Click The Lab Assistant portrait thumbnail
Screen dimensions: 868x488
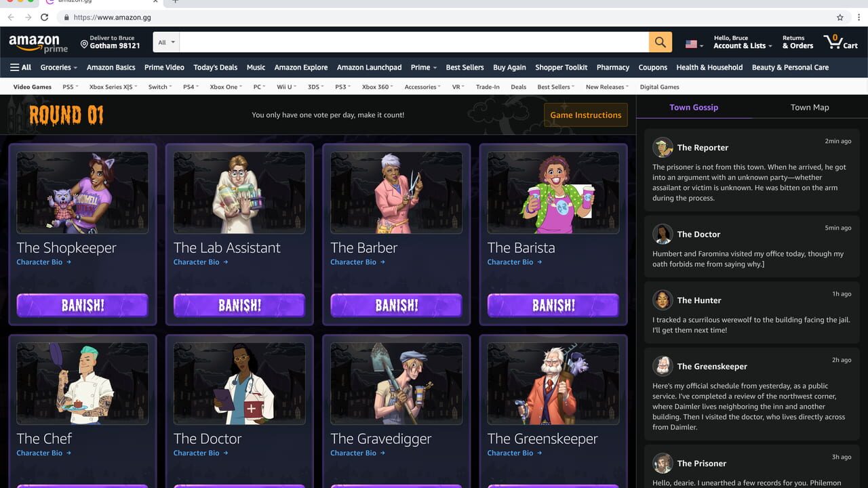239,192
